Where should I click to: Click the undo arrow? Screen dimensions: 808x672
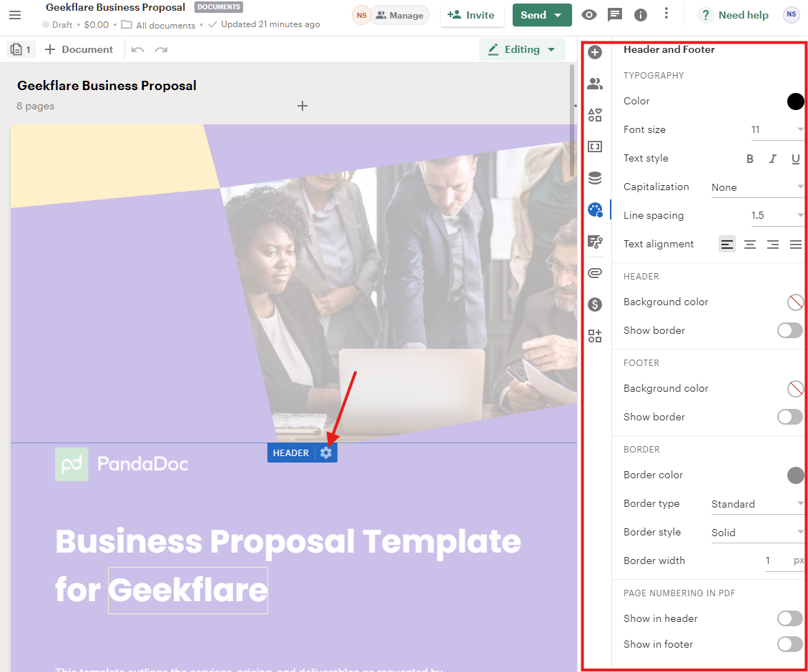(x=137, y=49)
